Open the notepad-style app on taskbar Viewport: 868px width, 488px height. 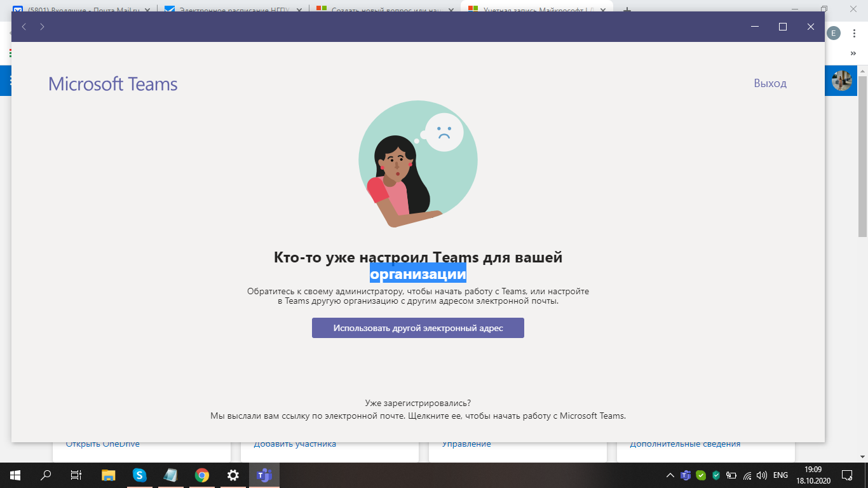[170, 475]
